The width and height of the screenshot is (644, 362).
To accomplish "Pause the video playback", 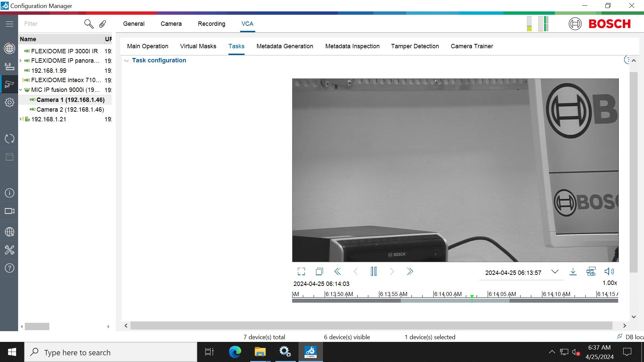I will click(x=374, y=271).
